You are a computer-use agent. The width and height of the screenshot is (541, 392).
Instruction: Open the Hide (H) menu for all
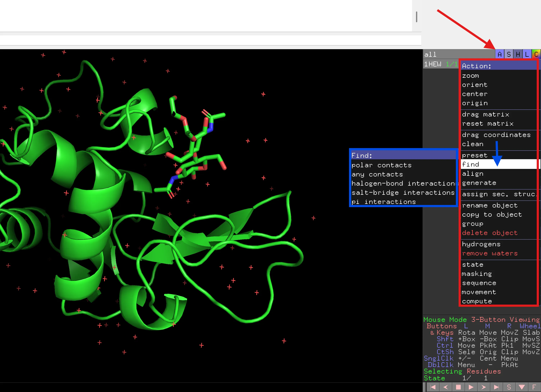point(518,55)
